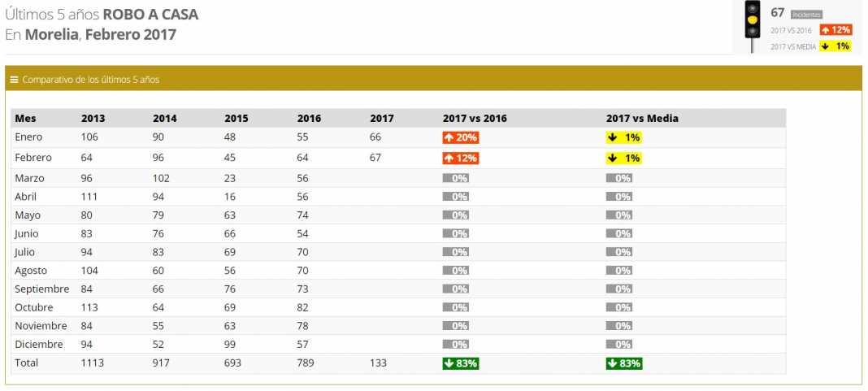The width and height of the screenshot is (868, 391).
Task: Click the Total 2017 vs 2016 83% badge
Action: (460, 363)
